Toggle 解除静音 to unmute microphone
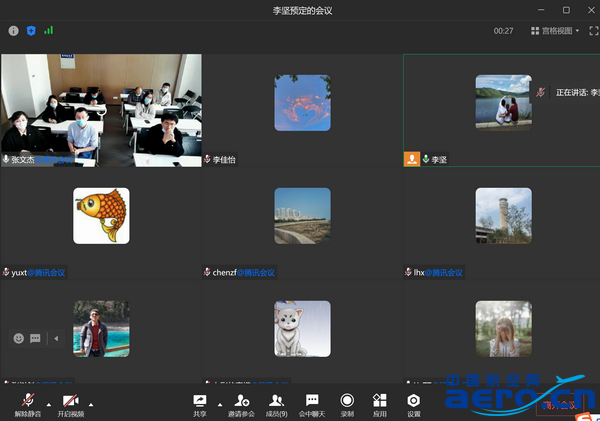Image resolution: width=600 pixels, height=421 pixels. (x=27, y=403)
